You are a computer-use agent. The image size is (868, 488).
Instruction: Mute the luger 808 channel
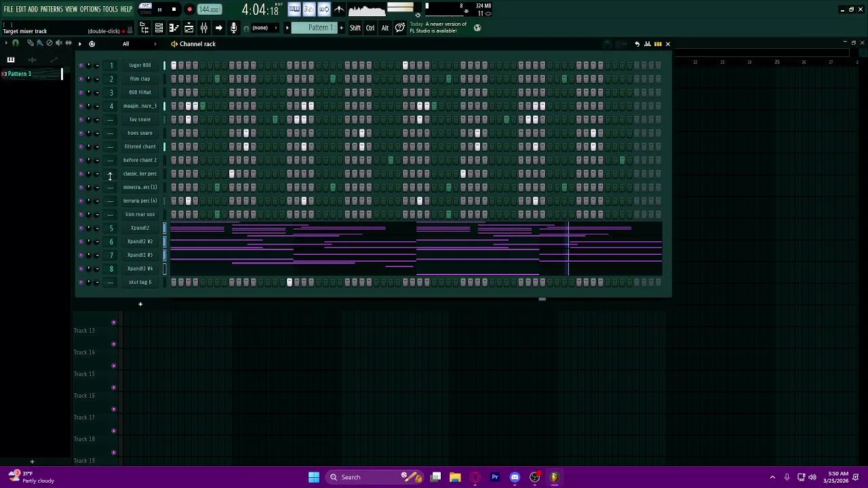pyautogui.click(x=81, y=65)
